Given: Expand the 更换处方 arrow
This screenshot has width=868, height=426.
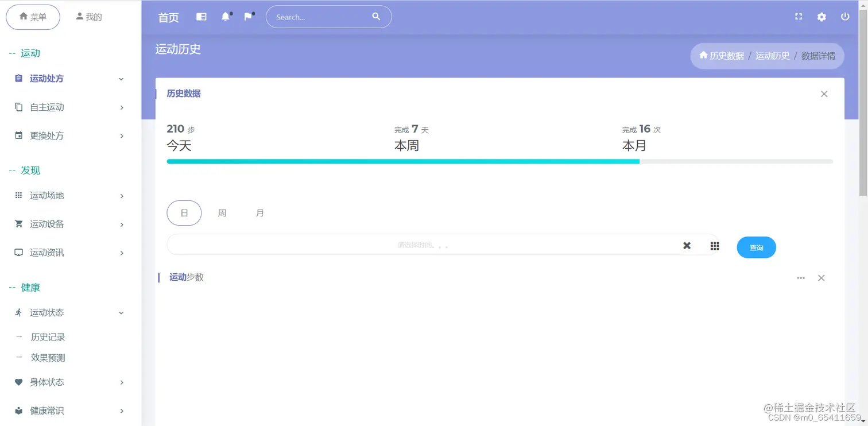Looking at the screenshot, I should click(122, 136).
